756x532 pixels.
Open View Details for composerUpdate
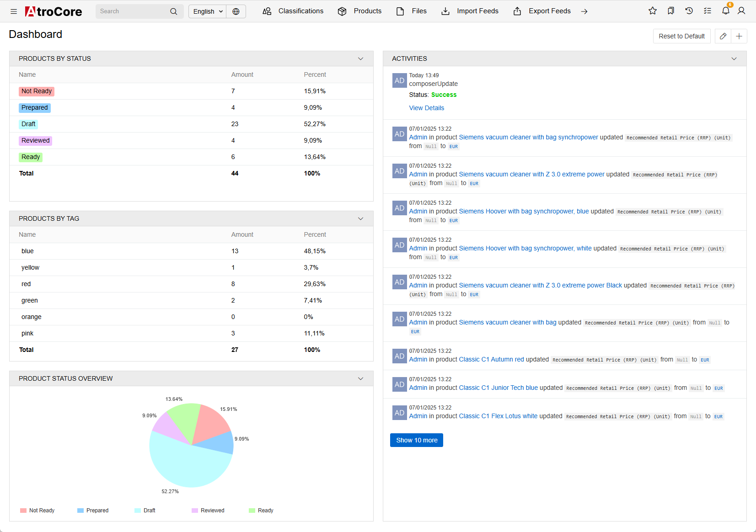click(x=426, y=108)
